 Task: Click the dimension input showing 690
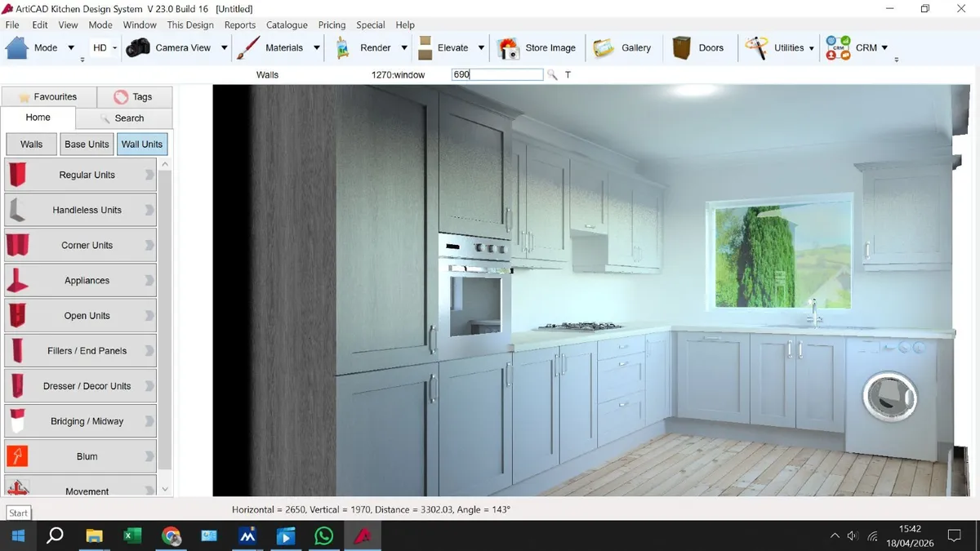[496, 74]
